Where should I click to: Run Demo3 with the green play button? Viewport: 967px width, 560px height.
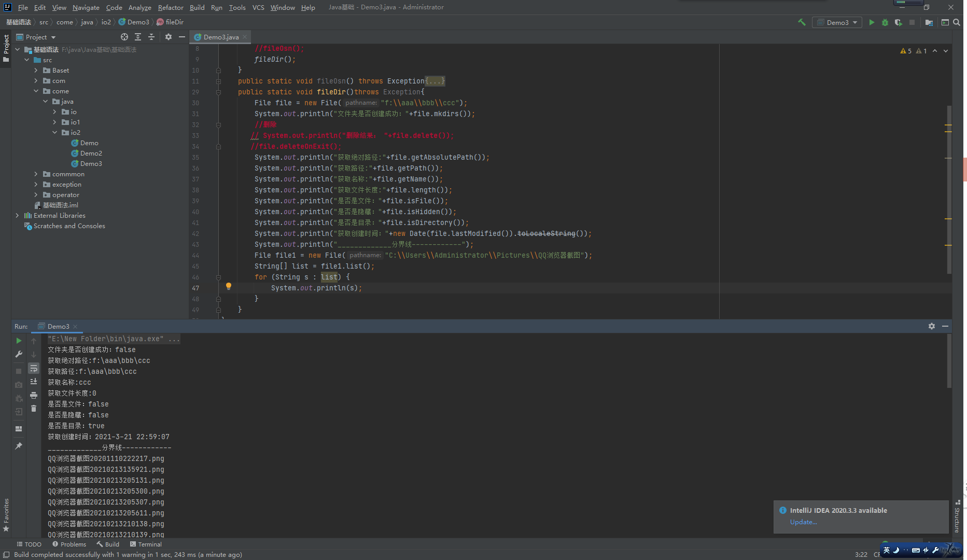(x=872, y=22)
